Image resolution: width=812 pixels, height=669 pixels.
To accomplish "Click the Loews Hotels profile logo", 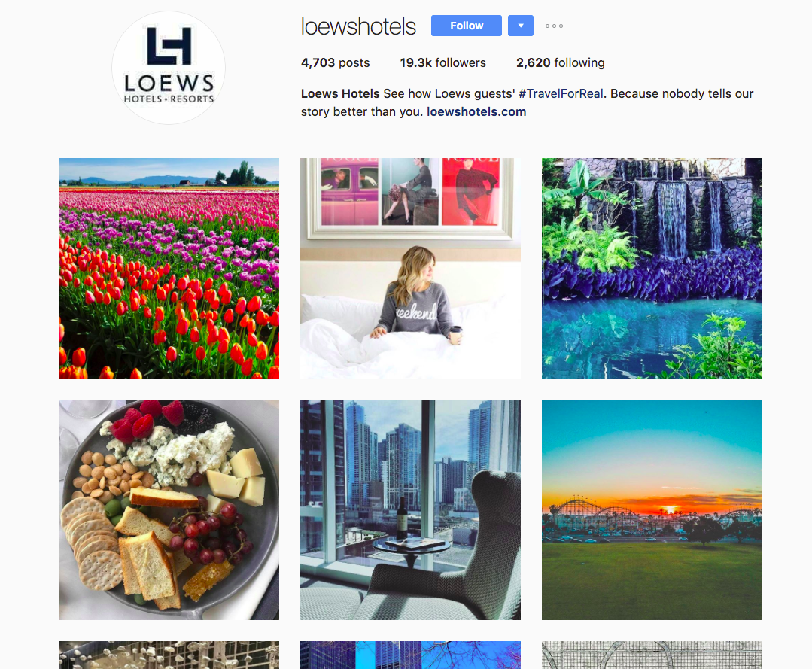I will click(169, 68).
